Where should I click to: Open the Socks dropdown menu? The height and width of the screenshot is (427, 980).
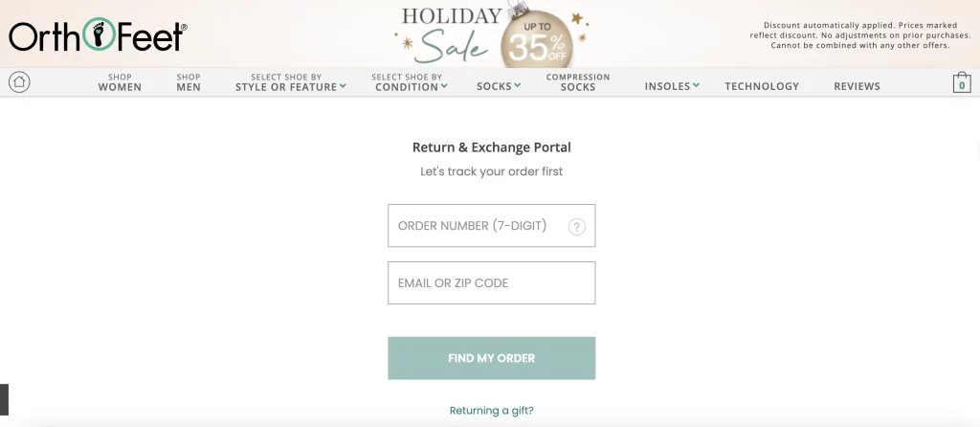coord(499,86)
